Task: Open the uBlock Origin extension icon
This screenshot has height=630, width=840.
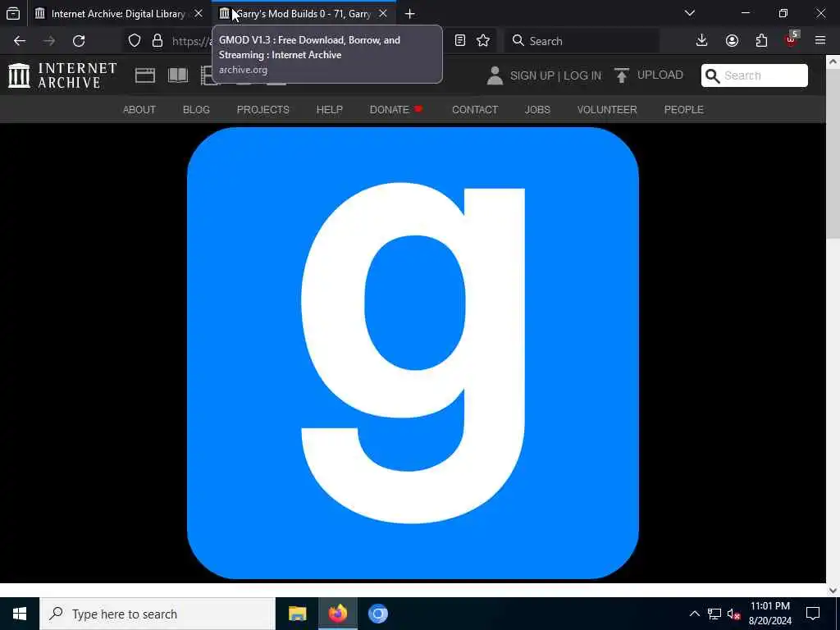Action: pyautogui.click(x=792, y=39)
